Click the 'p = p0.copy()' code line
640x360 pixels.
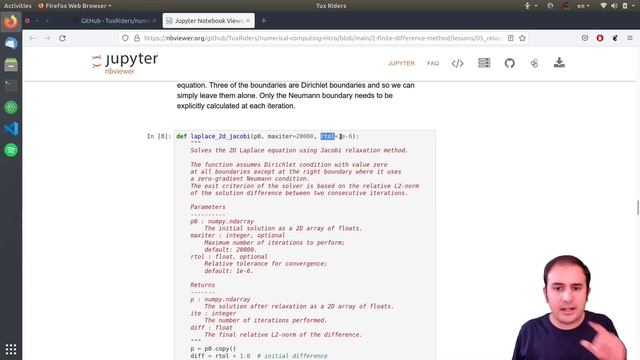tap(213, 349)
